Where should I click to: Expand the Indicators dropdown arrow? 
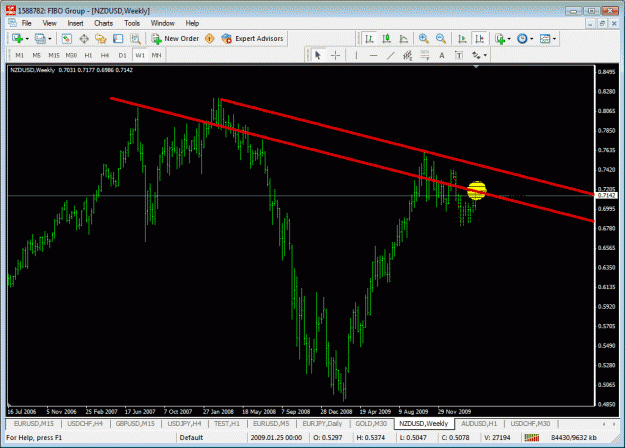(509, 39)
